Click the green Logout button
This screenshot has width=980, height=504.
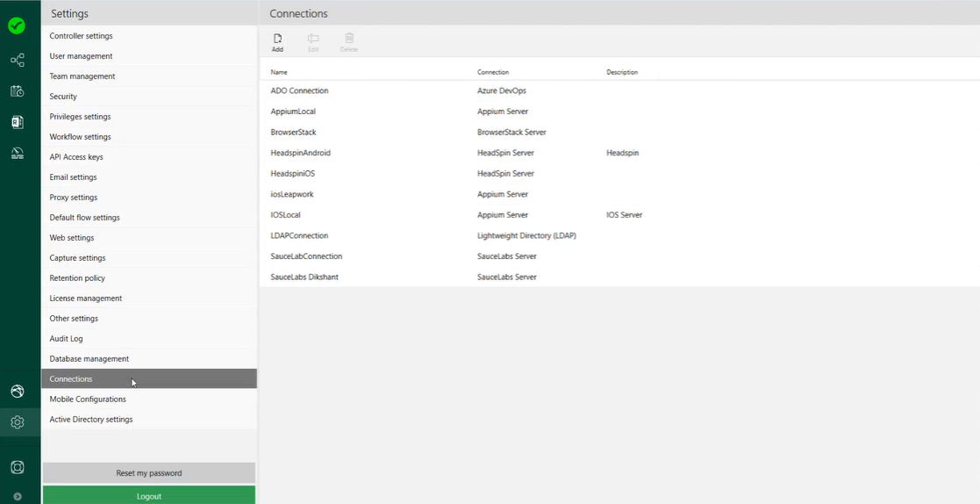tap(149, 496)
